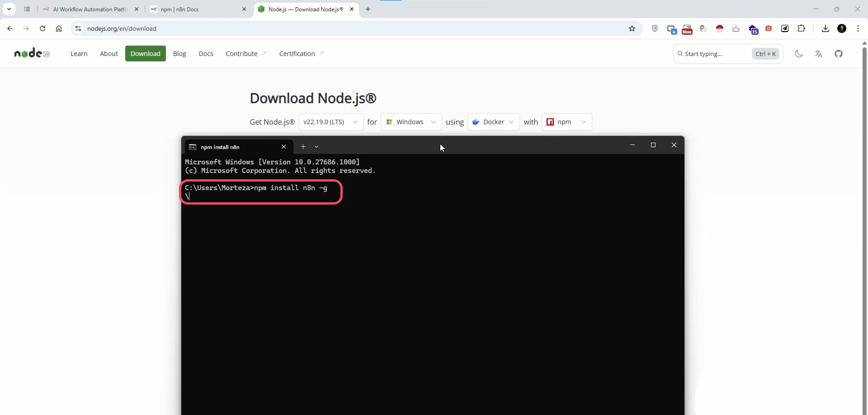Expand the Windows platform dropdown

click(411, 122)
